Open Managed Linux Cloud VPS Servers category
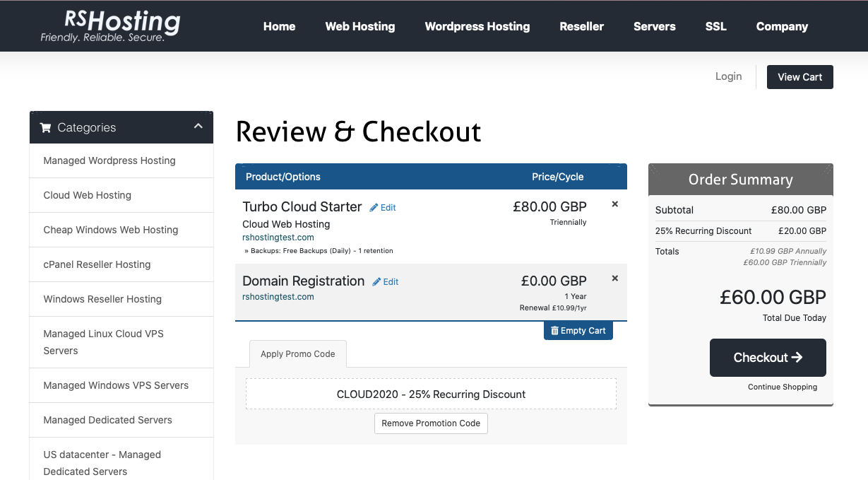This screenshot has width=868, height=480. click(x=121, y=342)
